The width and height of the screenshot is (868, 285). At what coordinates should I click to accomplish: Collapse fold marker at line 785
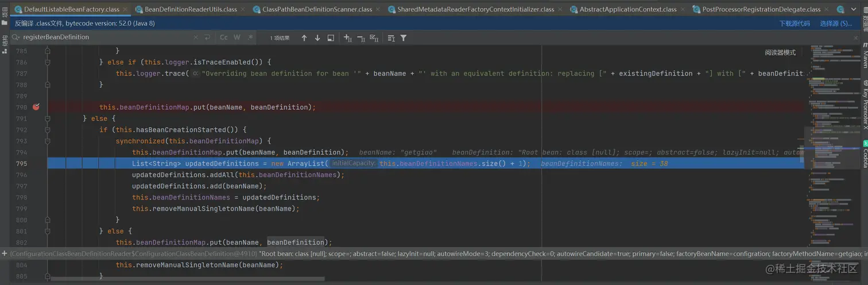coord(48,51)
